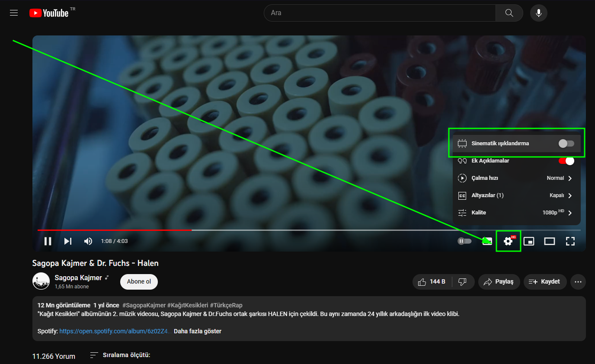Image resolution: width=595 pixels, height=364 pixels.
Task: Open the #TürkçeRap hashtag
Action: coord(226,305)
